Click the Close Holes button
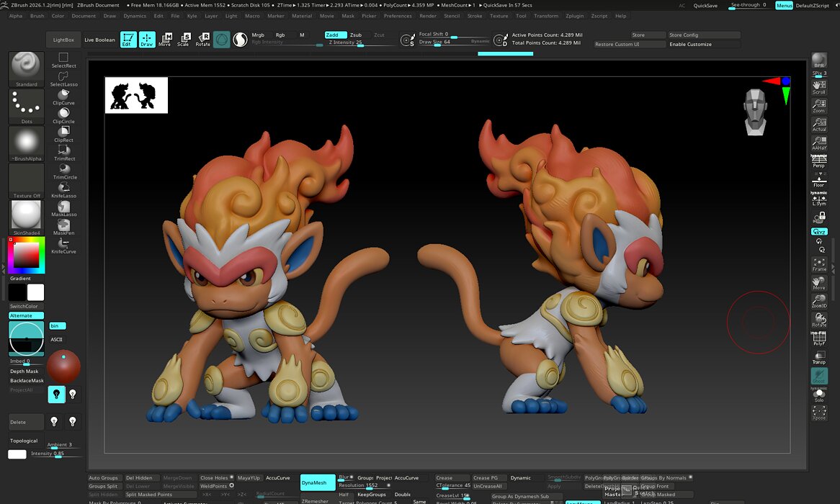 pos(216,478)
